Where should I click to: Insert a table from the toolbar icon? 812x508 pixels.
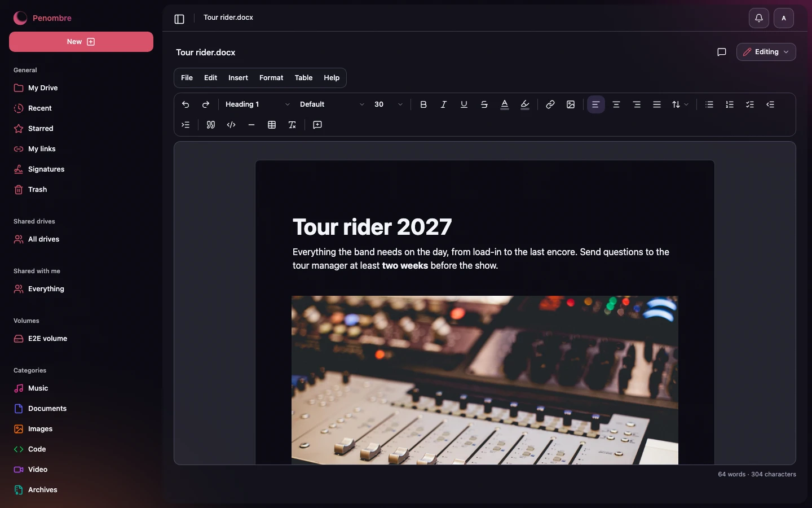pos(272,125)
